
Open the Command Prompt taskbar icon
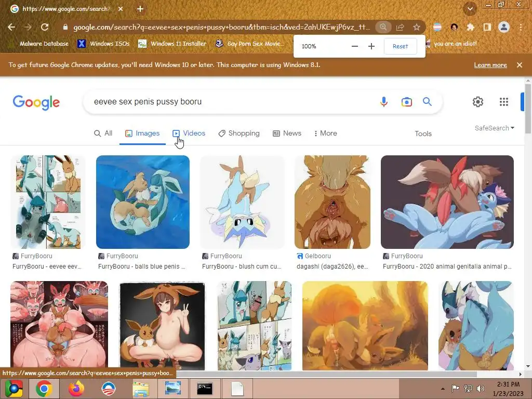205,389
